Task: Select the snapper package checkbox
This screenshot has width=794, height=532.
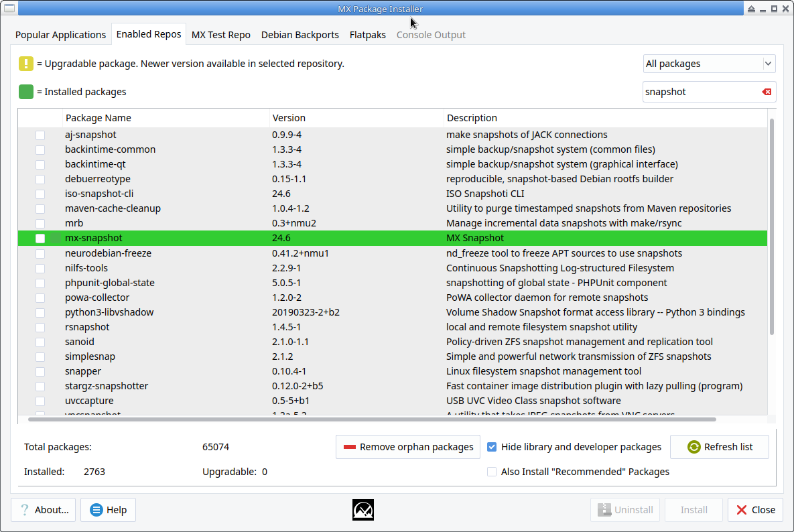Action: pos(40,372)
